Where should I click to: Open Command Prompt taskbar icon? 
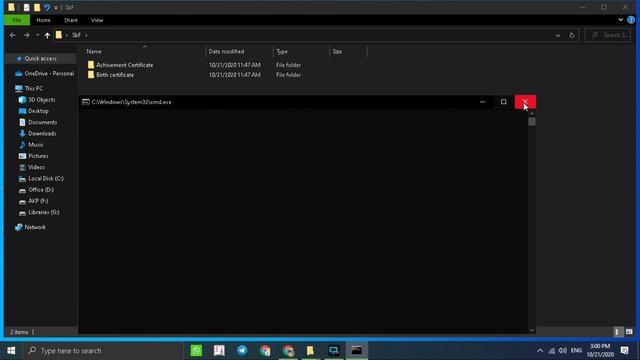[x=356, y=351]
